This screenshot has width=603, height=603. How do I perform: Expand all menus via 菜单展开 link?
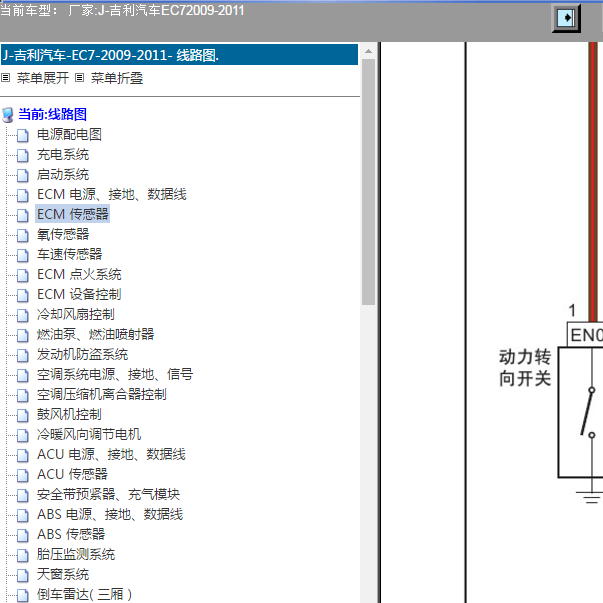[x=43, y=78]
